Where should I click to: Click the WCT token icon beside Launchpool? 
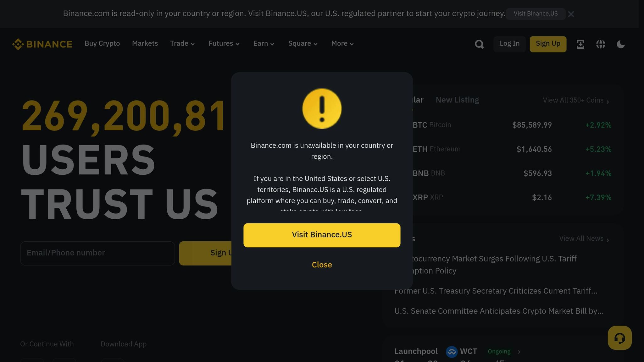452,352
